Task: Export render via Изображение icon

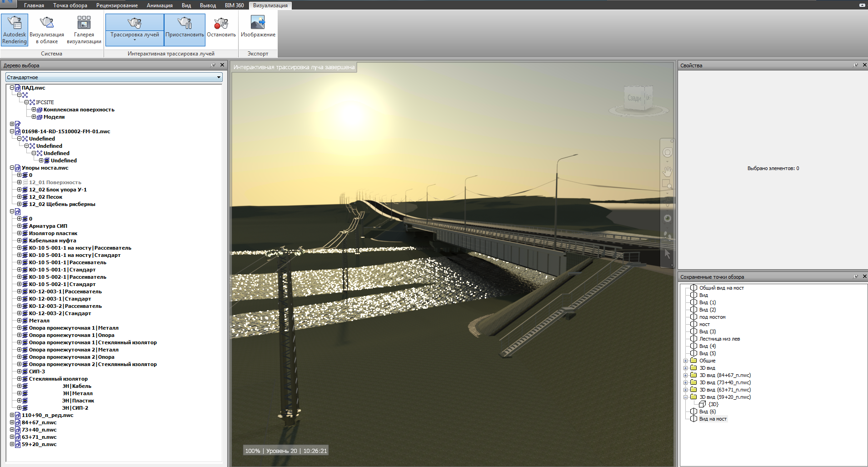Action: tap(258, 28)
